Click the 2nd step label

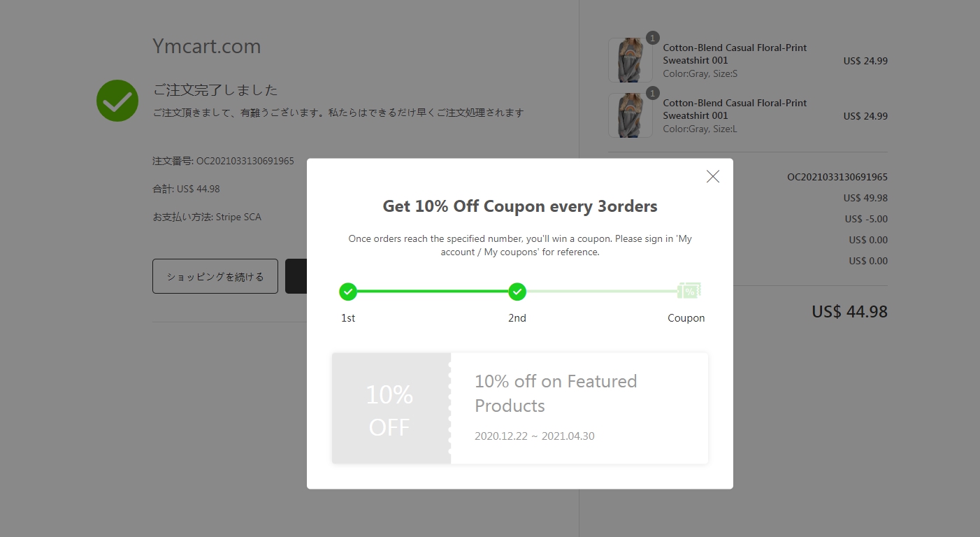coord(517,318)
